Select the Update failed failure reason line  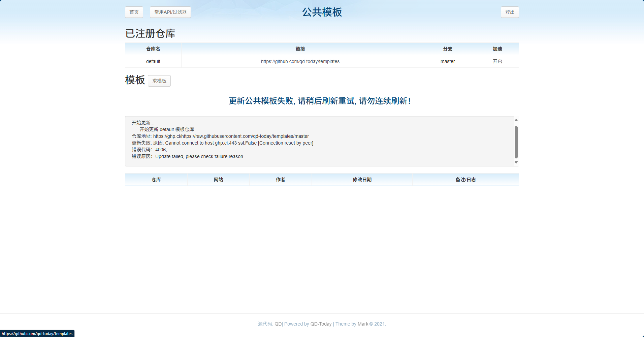click(x=188, y=156)
